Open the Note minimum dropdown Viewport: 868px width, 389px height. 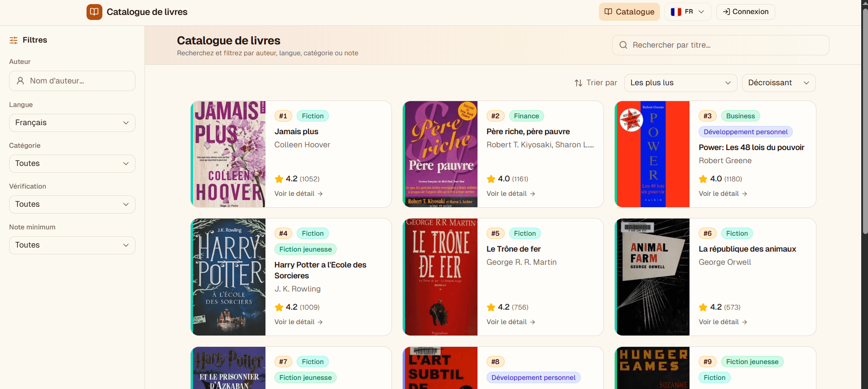(72, 245)
